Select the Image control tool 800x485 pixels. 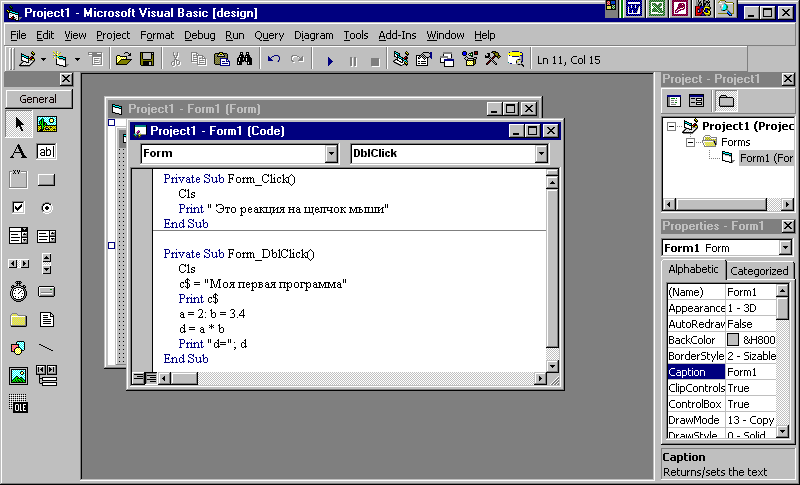pos(18,376)
